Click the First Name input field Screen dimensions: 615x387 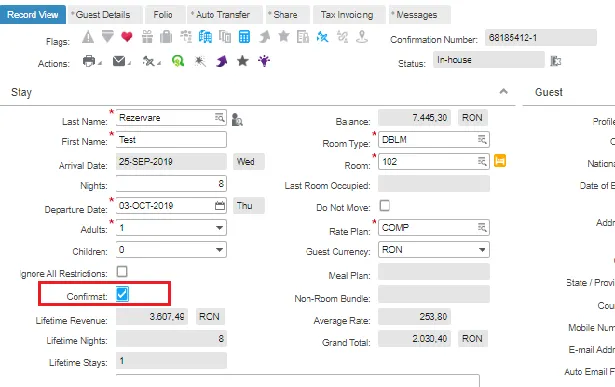click(x=171, y=140)
